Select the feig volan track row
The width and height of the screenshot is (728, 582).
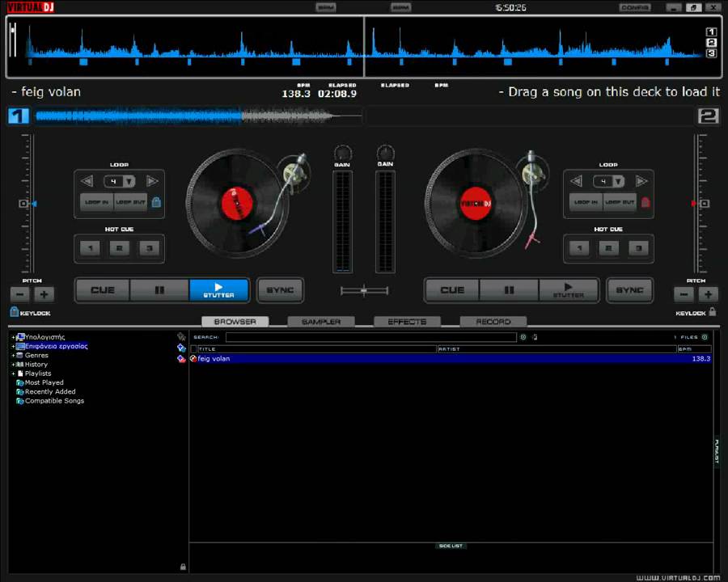pyautogui.click(x=451, y=358)
